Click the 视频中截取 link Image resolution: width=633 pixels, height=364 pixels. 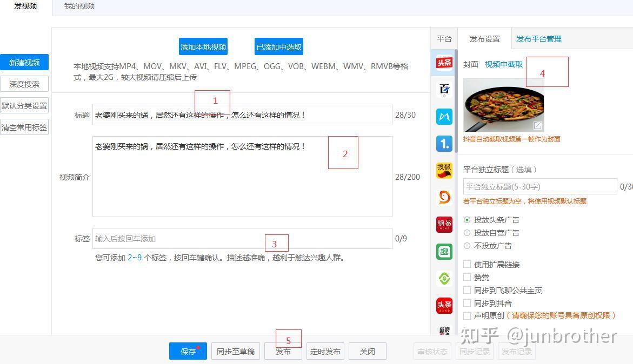[x=503, y=64]
